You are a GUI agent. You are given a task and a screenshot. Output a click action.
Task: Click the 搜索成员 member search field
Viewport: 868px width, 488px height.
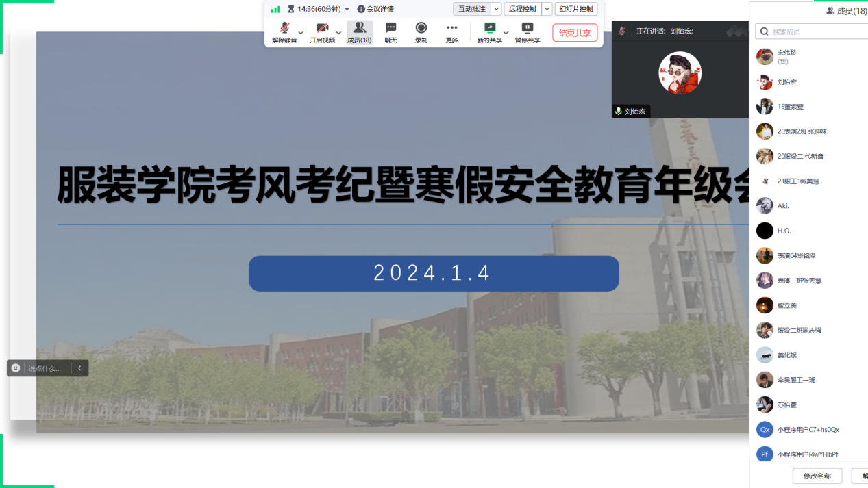click(x=815, y=31)
